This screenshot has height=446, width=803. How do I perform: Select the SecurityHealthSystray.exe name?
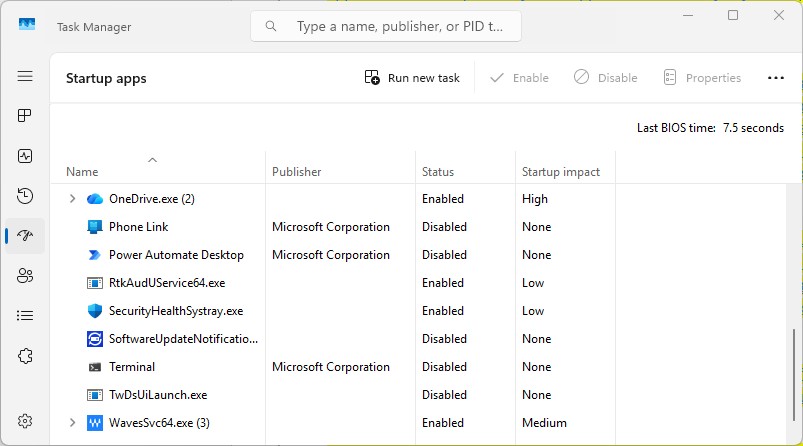(176, 311)
